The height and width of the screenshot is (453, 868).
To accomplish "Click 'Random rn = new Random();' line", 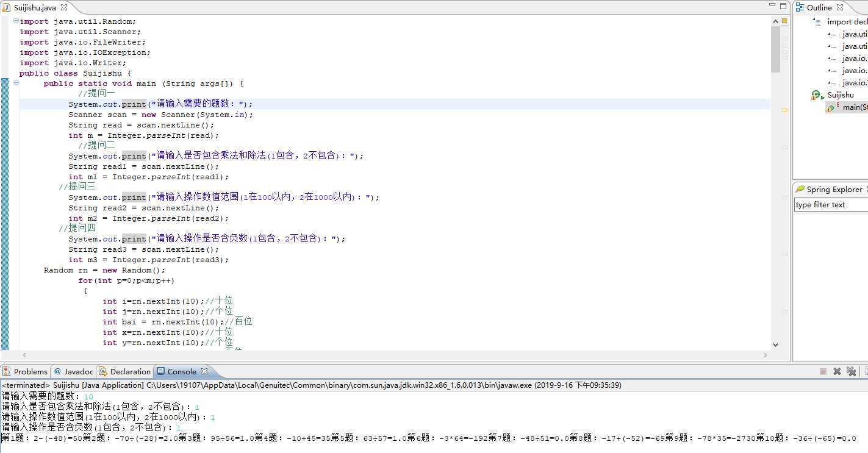I will (x=105, y=270).
